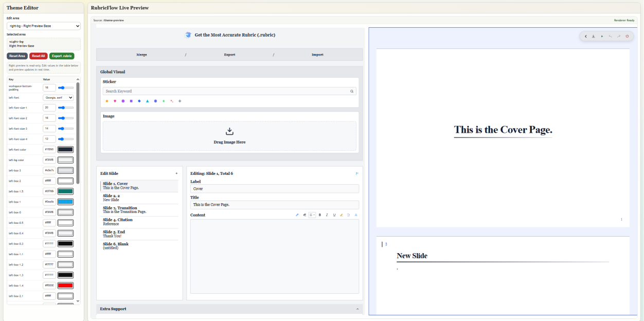
Task: Collapse the Extra Support section
Action: click(x=357, y=309)
